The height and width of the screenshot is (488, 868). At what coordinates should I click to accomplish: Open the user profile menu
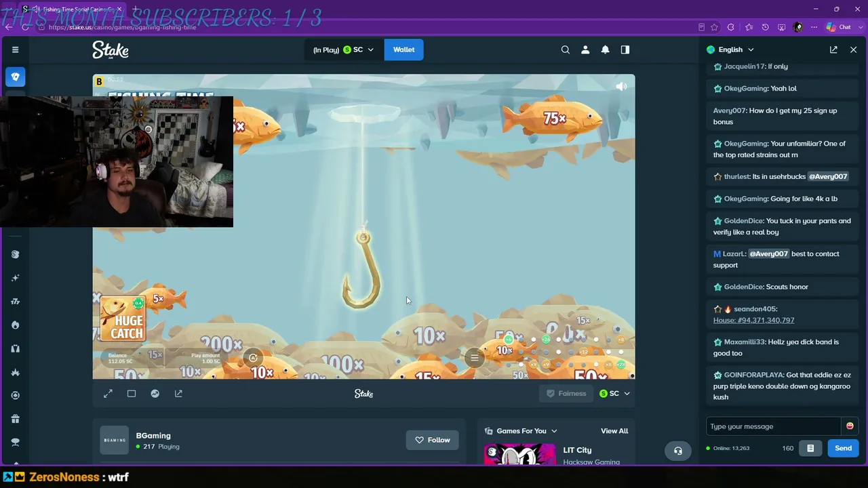pos(585,49)
